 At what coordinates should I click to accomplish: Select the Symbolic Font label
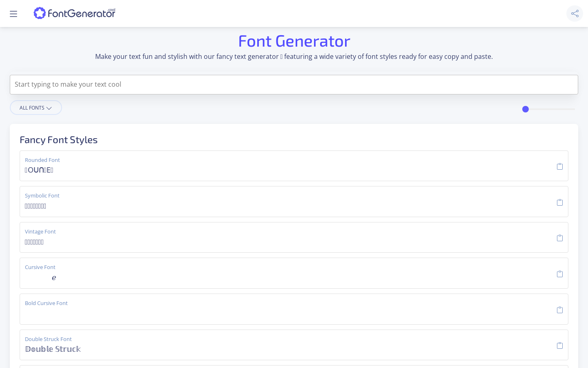click(x=42, y=195)
